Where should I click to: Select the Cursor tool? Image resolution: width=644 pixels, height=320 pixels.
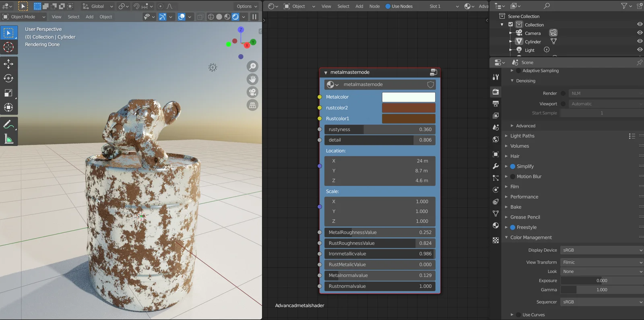[x=8, y=47]
